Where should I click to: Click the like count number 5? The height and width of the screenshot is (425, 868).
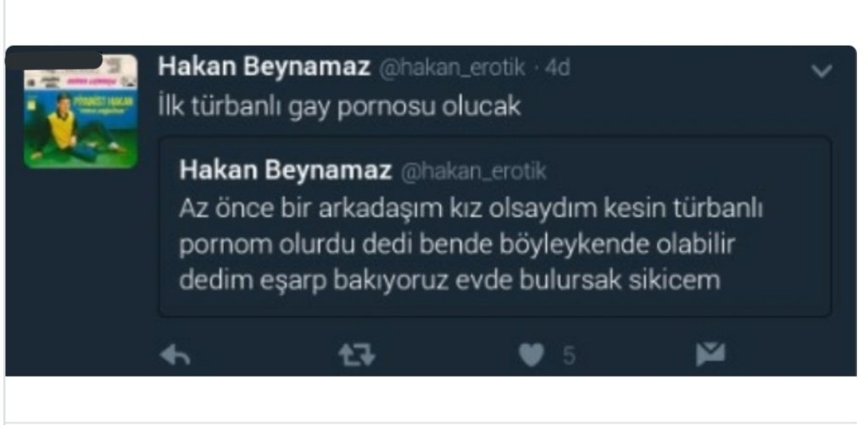[x=569, y=355]
